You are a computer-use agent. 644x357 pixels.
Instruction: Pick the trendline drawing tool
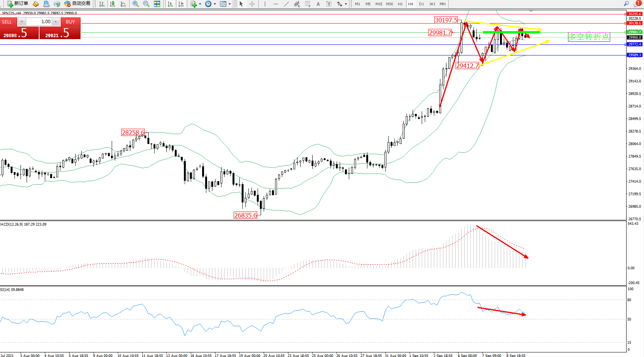point(286,4)
